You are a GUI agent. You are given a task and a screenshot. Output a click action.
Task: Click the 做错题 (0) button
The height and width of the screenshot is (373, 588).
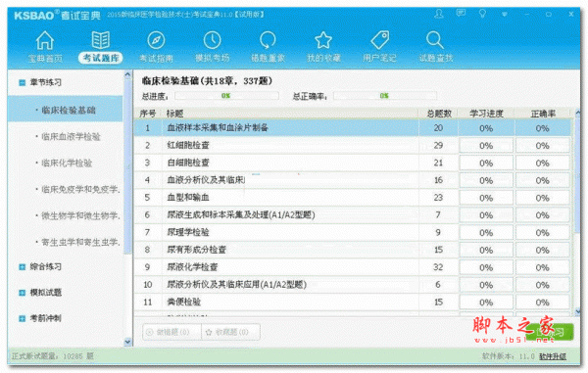(171, 332)
